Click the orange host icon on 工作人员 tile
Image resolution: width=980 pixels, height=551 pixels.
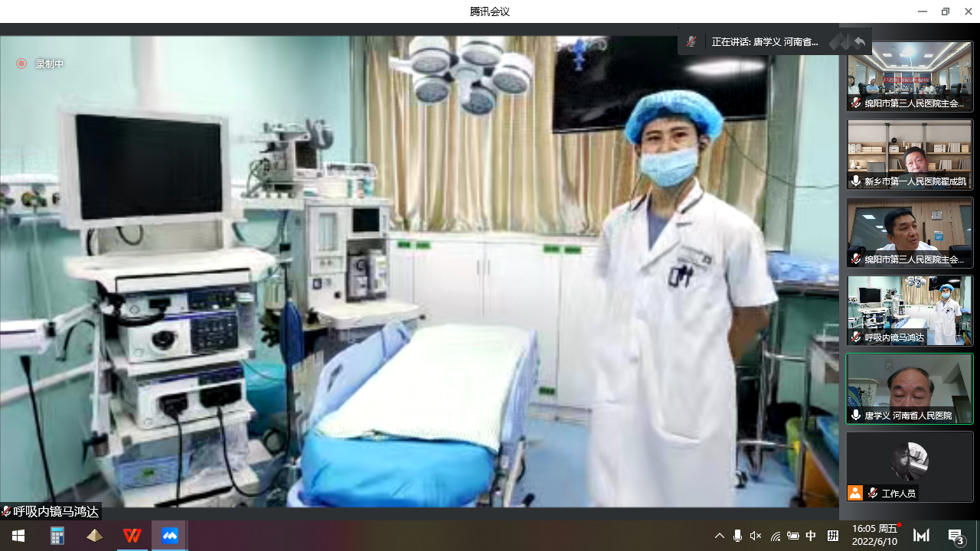[x=855, y=493]
